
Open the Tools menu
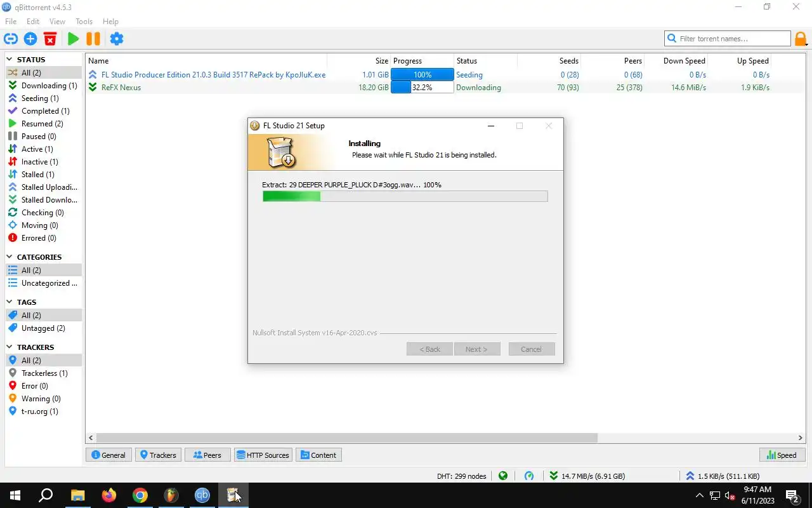84,22
